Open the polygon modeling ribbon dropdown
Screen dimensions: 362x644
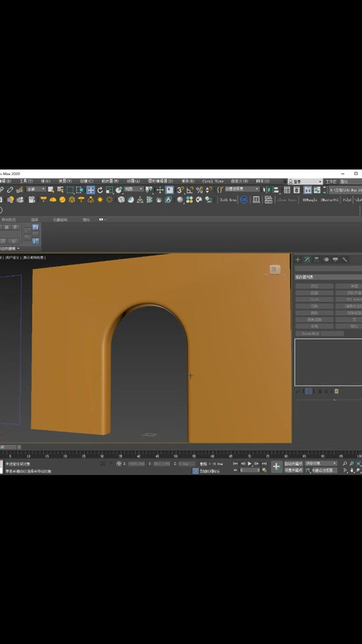[11, 249]
